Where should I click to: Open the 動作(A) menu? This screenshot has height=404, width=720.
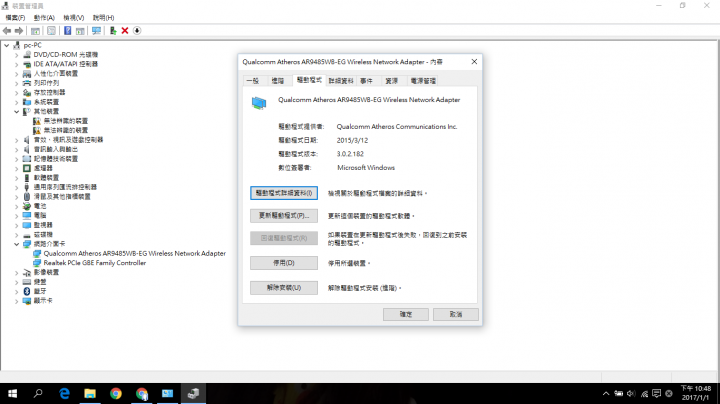pos(44,18)
